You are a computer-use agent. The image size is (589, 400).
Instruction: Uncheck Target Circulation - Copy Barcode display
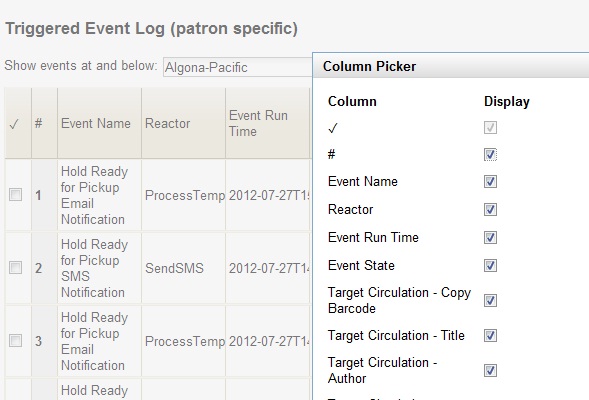(490, 300)
